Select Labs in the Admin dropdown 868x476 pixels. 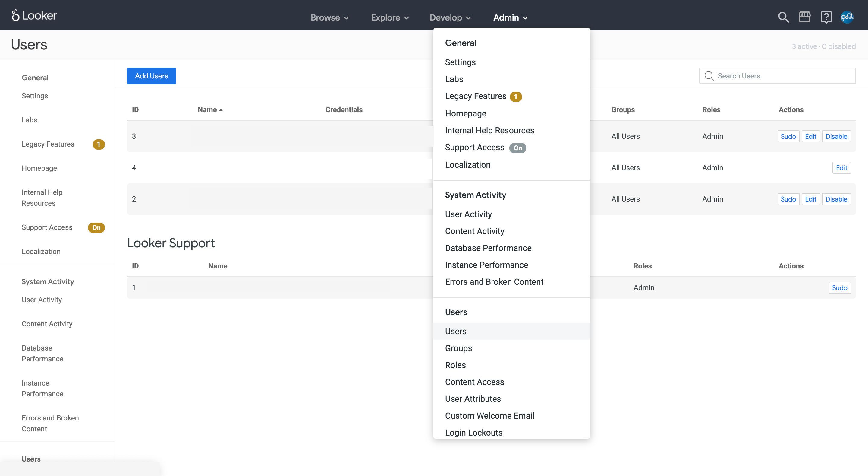coord(454,79)
